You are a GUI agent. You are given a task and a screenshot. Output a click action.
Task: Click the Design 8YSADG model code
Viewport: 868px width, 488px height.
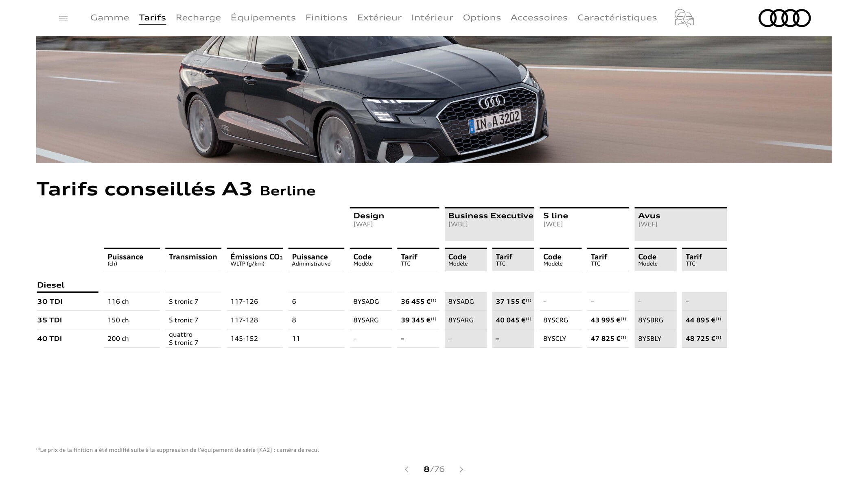[x=366, y=301]
